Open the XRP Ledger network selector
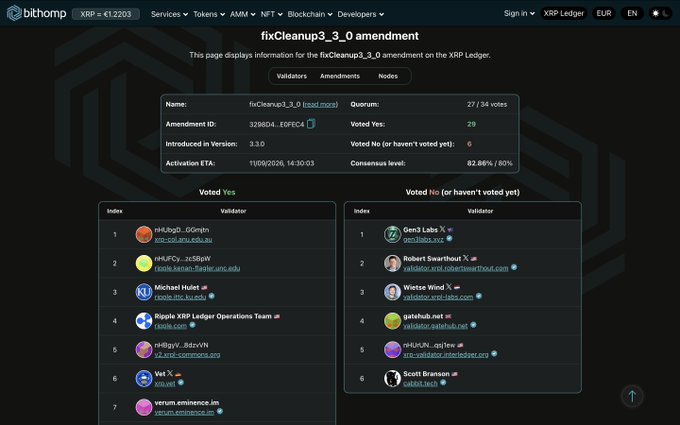This screenshot has height=425, width=680. 564,13
